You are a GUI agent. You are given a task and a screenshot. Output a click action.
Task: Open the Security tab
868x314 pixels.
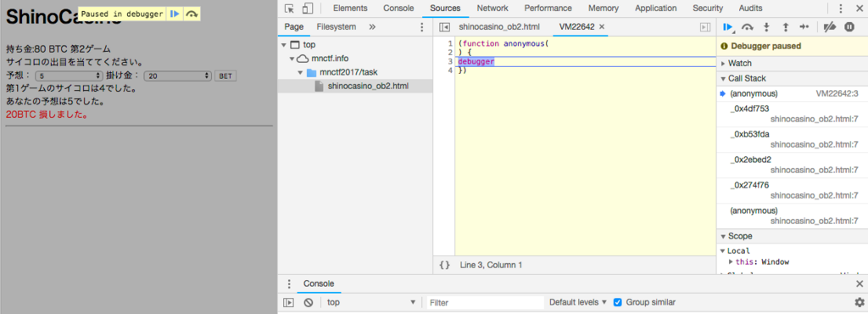tap(708, 8)
